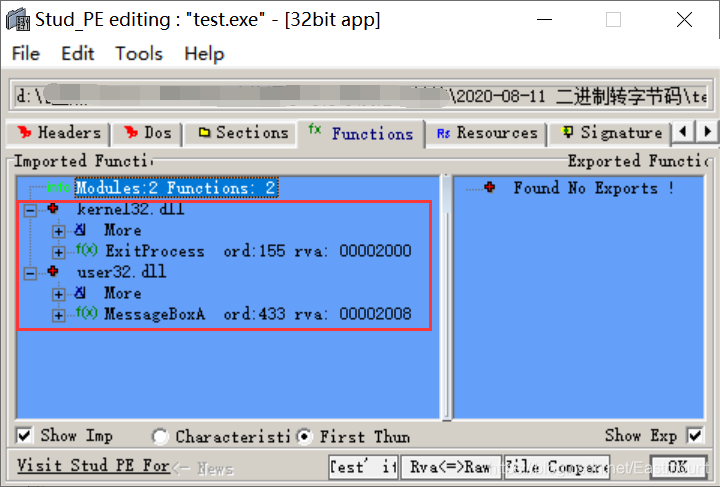The width and height of the screenshot is (720, 487).
Task: Switch to the Sections tab
Action: (x=241, y=133)
